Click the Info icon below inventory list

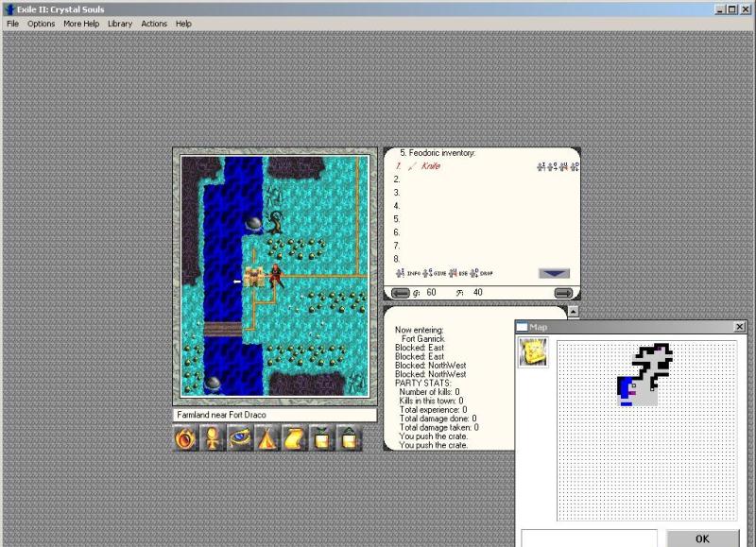click(x=400, y=273)
